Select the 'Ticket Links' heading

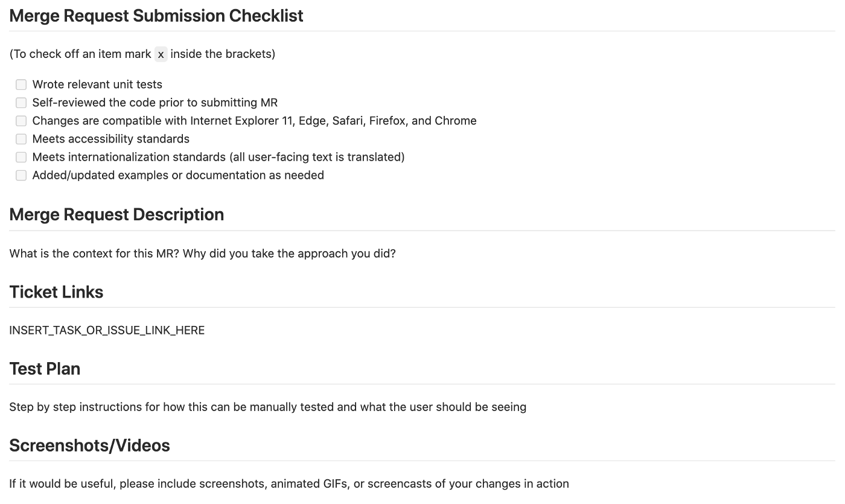click(x=56, y=292)
